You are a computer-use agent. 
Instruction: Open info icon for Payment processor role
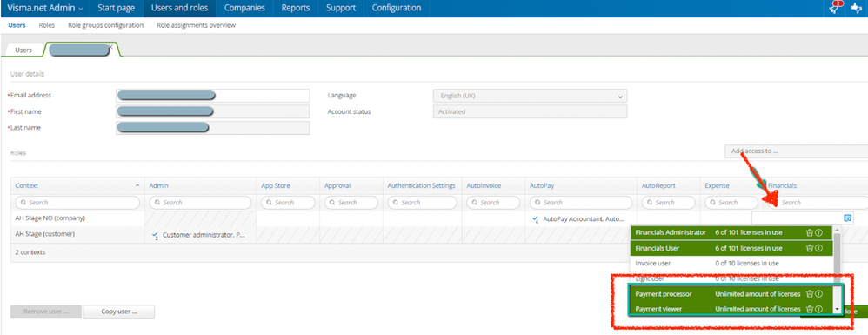click(x=818, y=294)
